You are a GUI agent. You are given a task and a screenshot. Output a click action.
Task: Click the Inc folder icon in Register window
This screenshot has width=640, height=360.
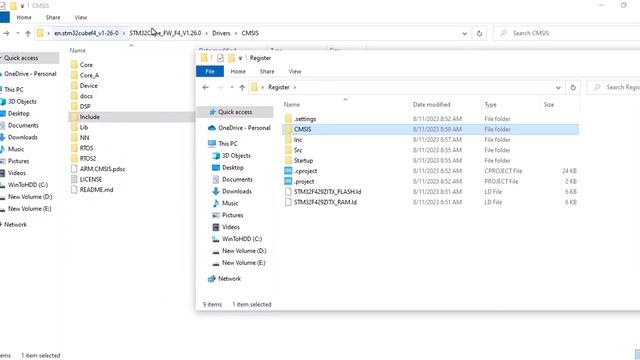tap(288, 140)
